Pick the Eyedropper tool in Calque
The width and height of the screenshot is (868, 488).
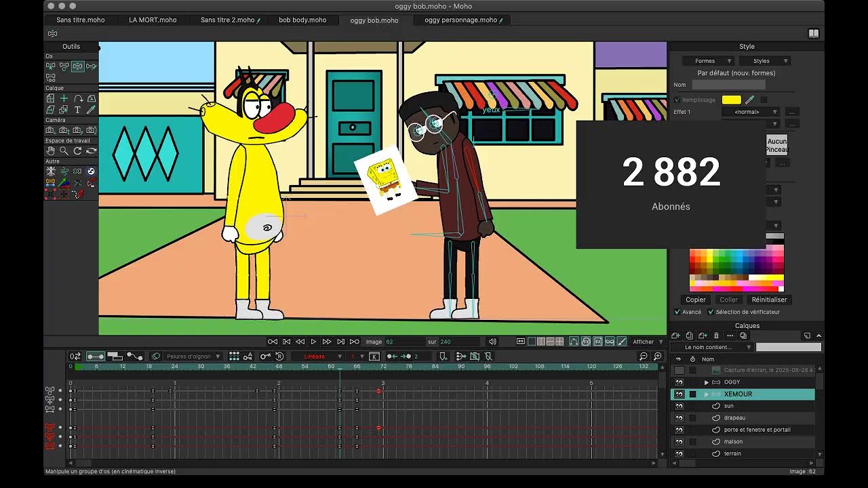click(91, 109)
